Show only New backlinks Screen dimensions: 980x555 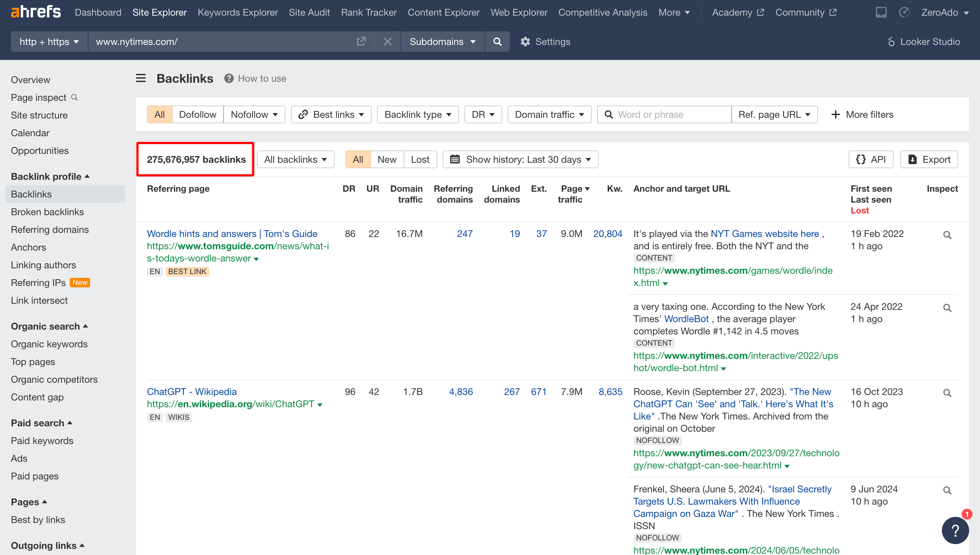(387, 159)
